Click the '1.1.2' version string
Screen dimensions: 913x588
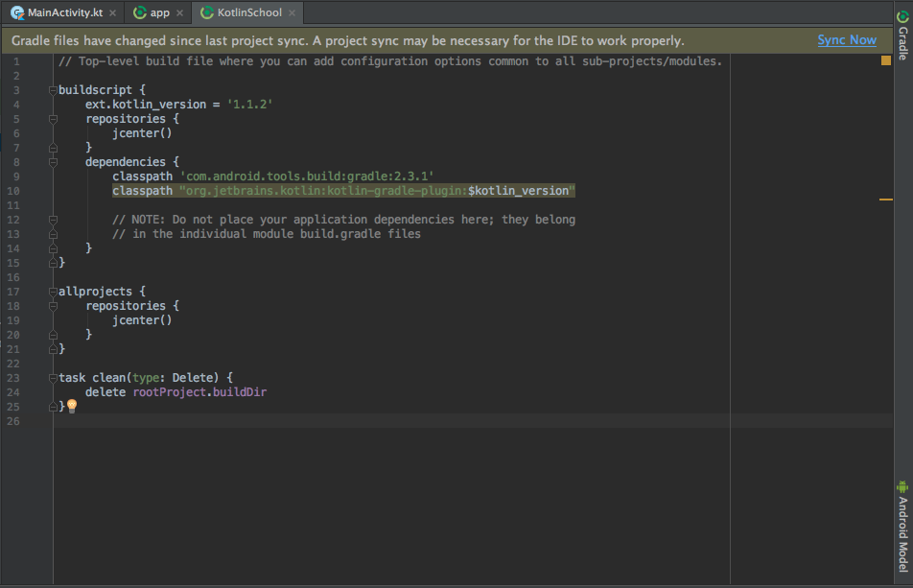[249, 105]
